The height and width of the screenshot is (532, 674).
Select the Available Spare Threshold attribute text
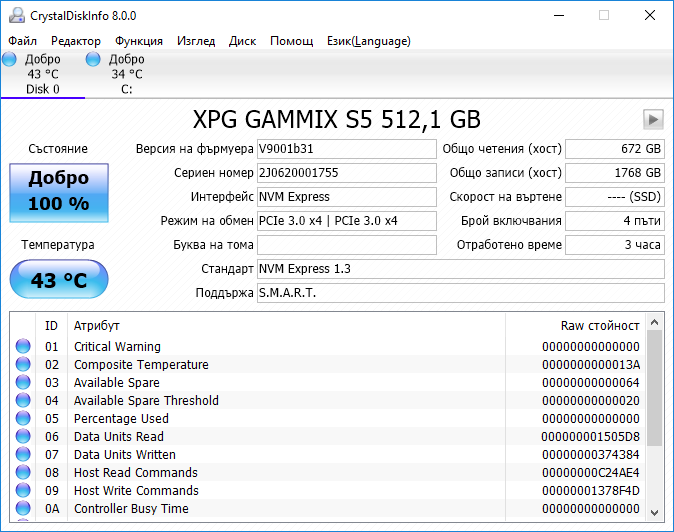point(146,401)
